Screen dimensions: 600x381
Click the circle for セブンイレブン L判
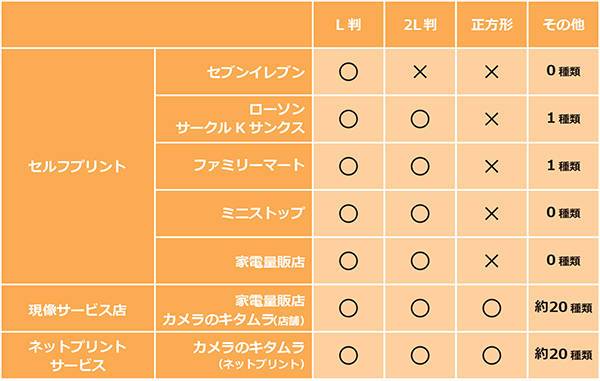tap(348, 72)
